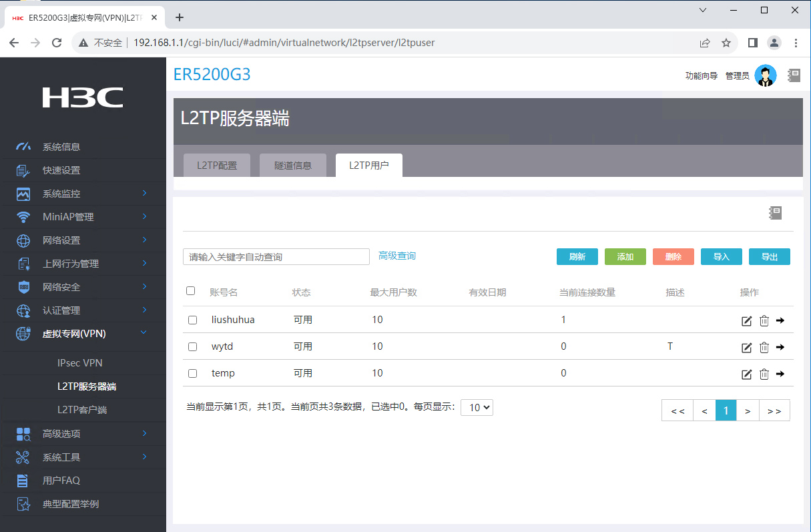Open the rows-per-page dropdown showing 10
811x532 pixels.
tap(477, 407)
